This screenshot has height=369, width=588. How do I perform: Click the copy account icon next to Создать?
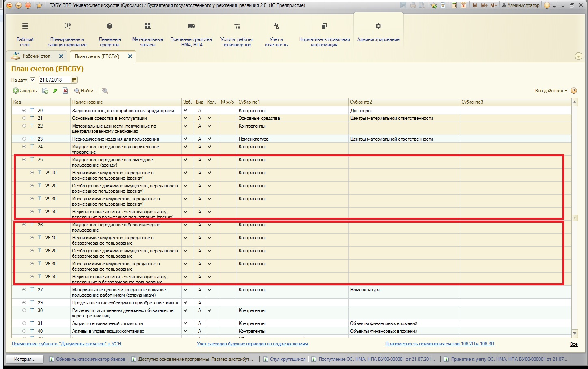(x=45, y=91)
